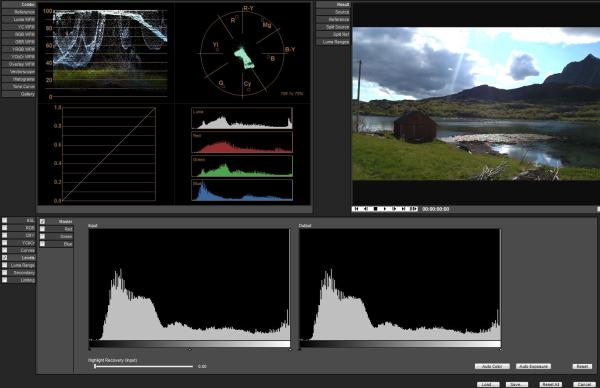The image size is (600, 388).
Task: Disable the Levels correction checkbox
Action: point(5,258)
